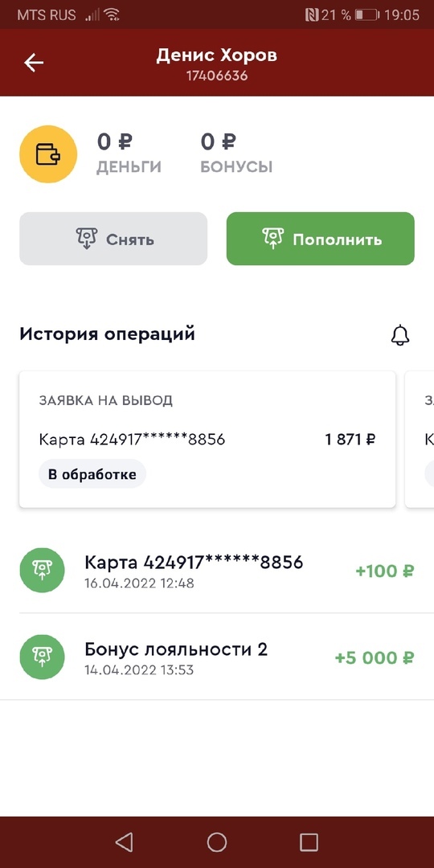Tap the 0 ₽ Бонусы balance
Viewport: 434px width, 868px height.
pyautogui.click(x=236, y=154)
